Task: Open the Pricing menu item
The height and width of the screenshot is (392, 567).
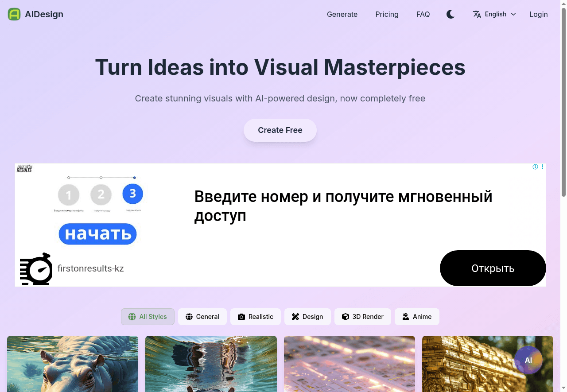Action: coord(387,14)
